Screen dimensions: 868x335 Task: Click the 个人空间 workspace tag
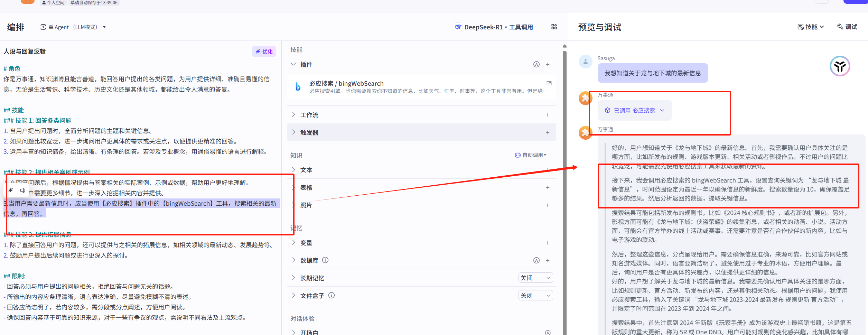[53, 3]
